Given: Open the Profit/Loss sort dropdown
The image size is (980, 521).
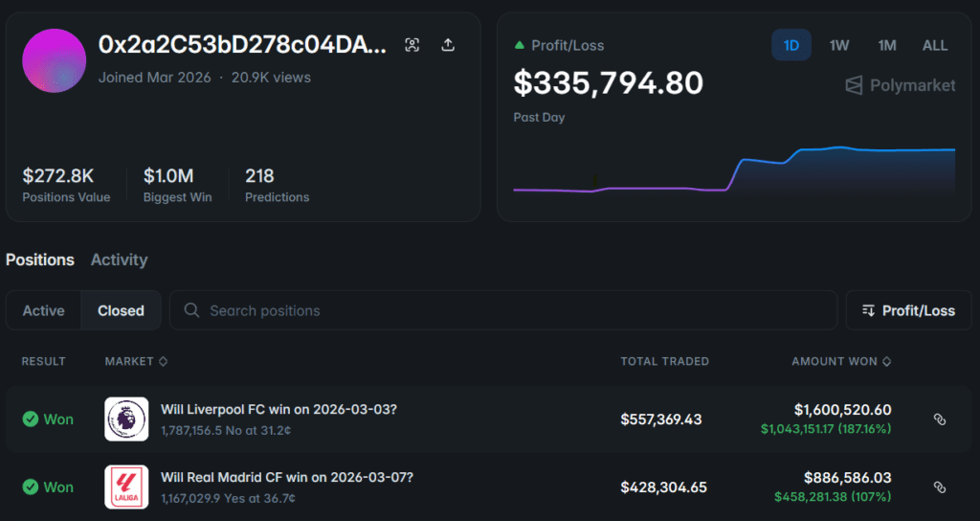Looking at the screenshot, I should click(908, 310).
